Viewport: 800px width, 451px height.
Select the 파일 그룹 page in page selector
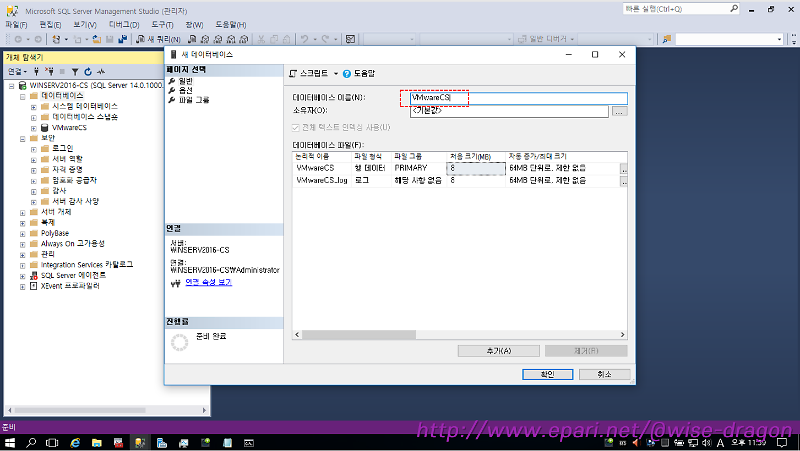194,100
